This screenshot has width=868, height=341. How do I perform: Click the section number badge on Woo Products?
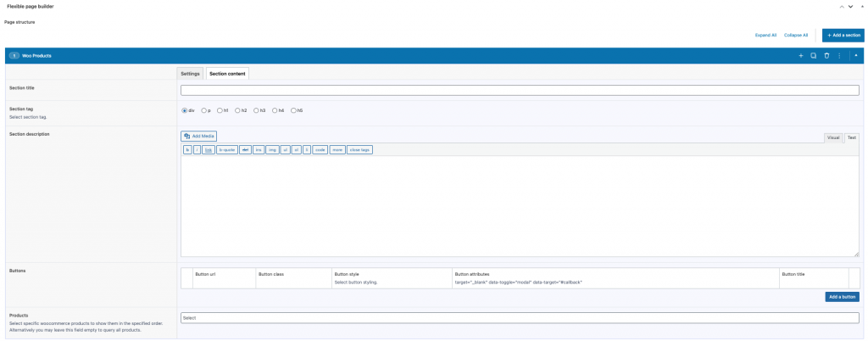[x=14, y=55]
